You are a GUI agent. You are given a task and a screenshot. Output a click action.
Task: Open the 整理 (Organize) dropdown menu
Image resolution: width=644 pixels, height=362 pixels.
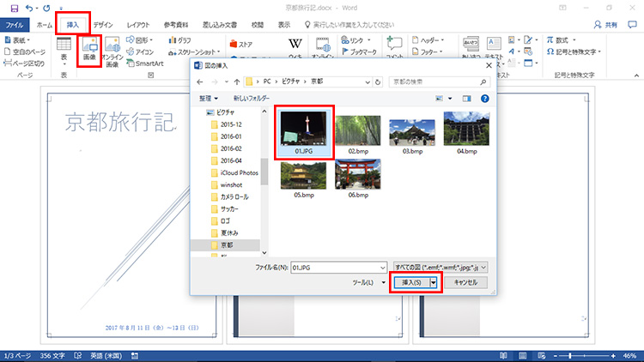204,100
